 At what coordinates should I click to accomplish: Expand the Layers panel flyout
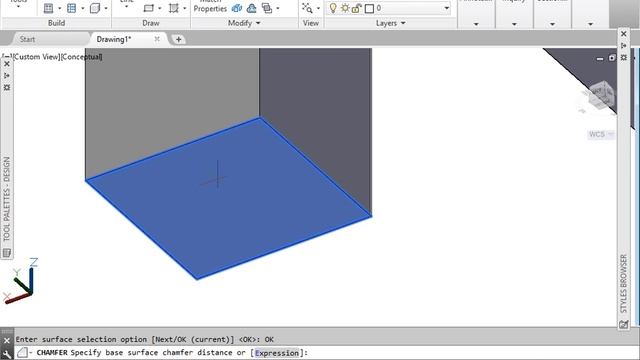(x=403, y=23)
